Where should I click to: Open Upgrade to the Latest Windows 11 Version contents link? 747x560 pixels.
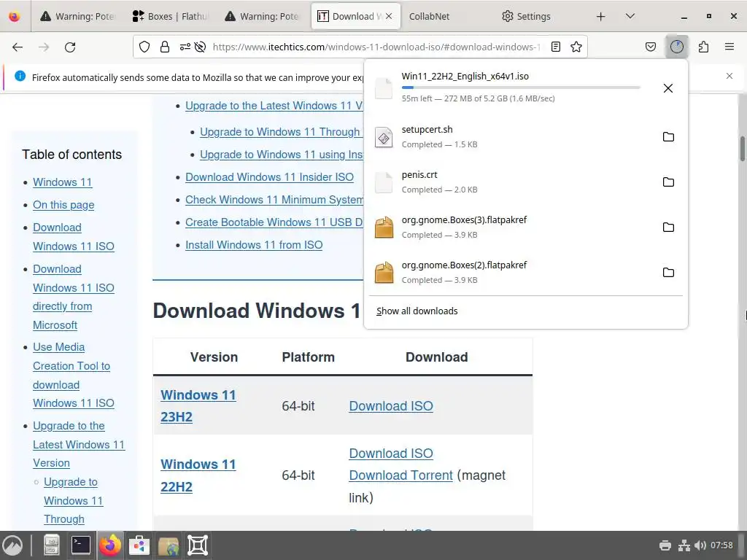(79, 444)
